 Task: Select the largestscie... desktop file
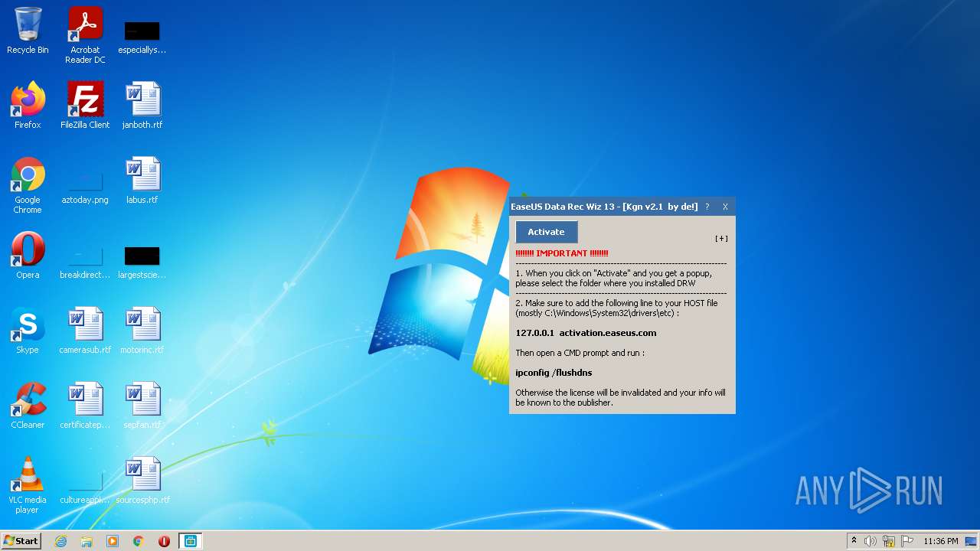point(142,262)
